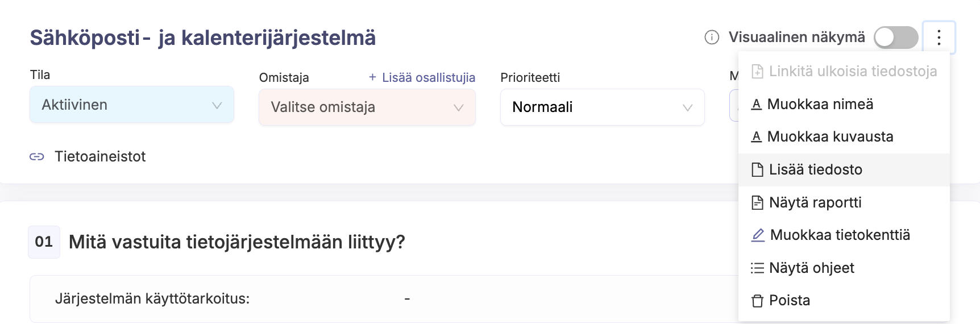Click the report icon for Näytä raportti
980x324 pixels.
(x=757, y=203)
